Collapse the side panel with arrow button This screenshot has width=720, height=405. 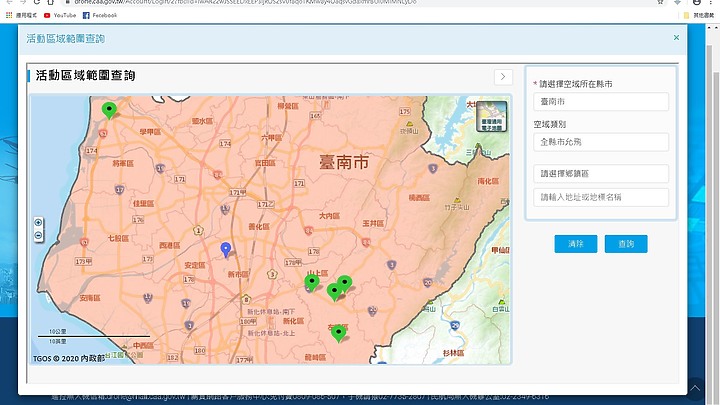(x=503, y=77)
